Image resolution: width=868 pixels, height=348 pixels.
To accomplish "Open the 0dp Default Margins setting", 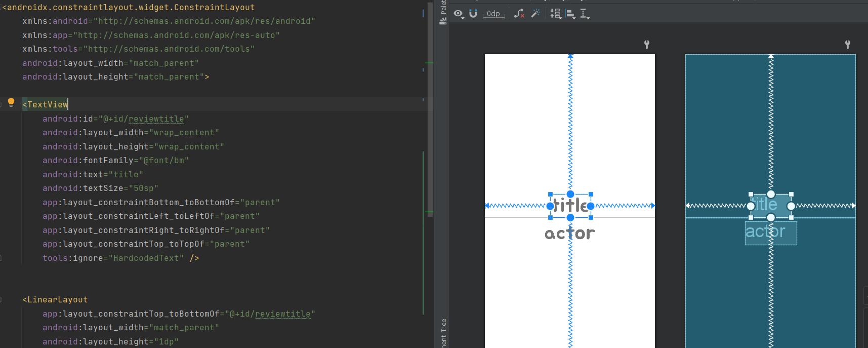I will (494, 14).
